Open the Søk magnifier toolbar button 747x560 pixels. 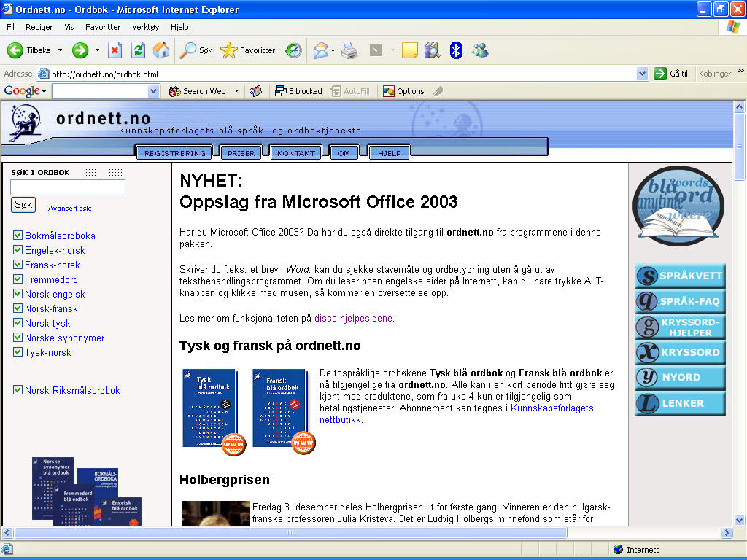196,50
